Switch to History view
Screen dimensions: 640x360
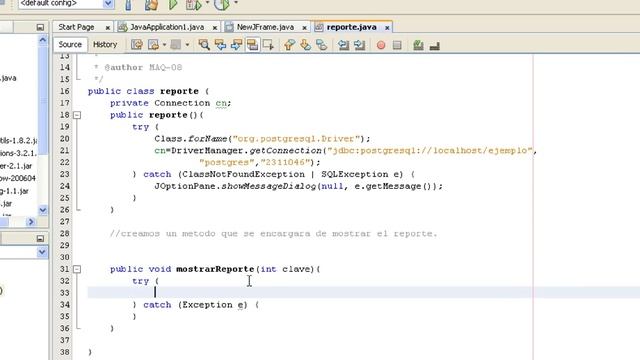pos(105,44)
